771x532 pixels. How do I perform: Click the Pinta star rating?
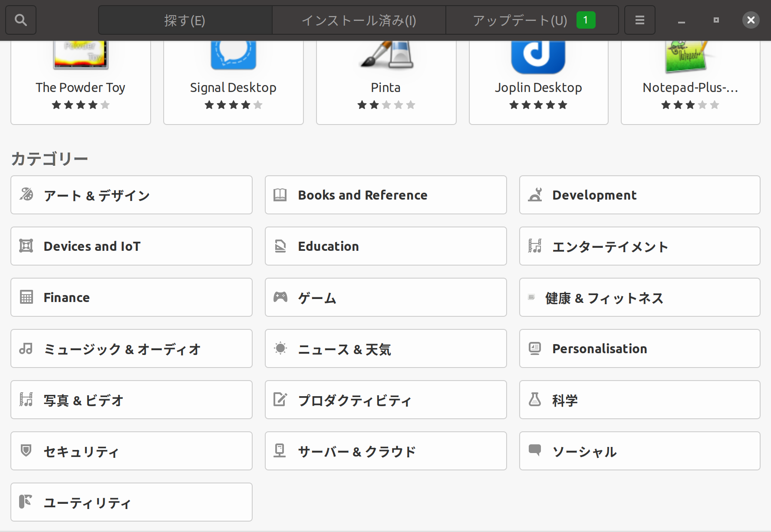click(x=386, y=105)
